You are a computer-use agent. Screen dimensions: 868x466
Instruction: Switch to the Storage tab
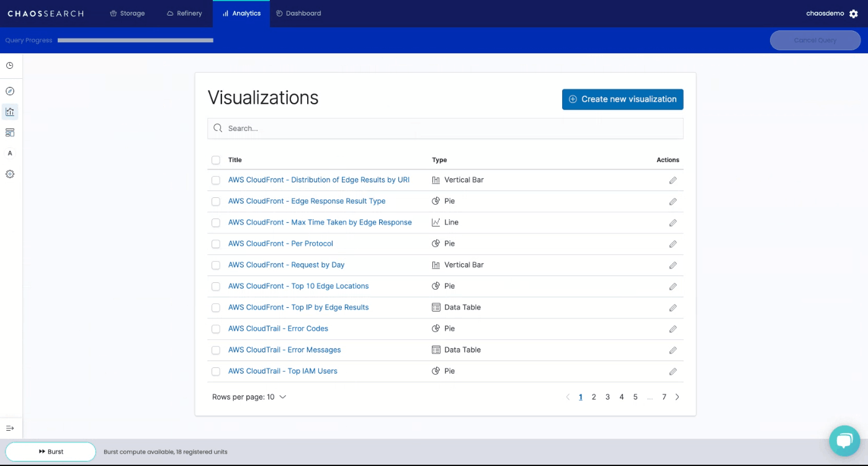(127, 13)
